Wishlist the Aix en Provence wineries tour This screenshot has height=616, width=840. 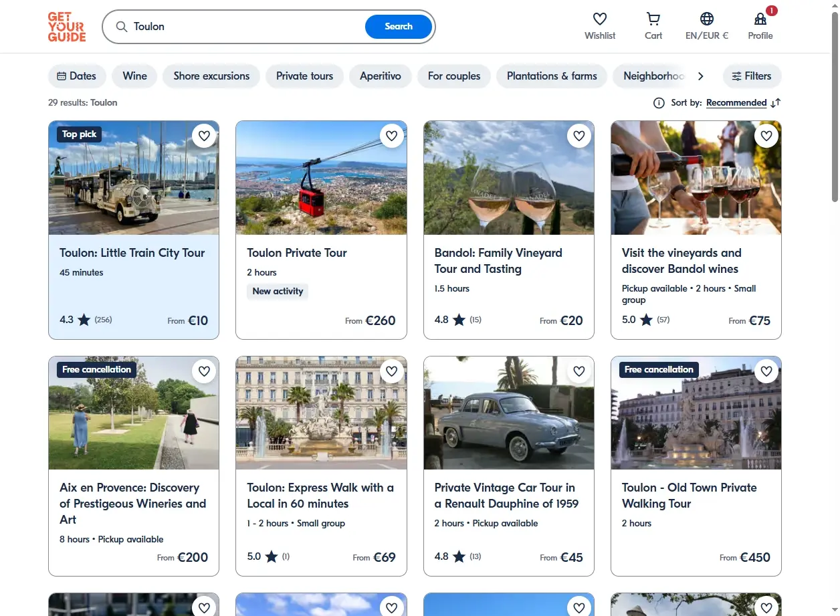point(204,371)
